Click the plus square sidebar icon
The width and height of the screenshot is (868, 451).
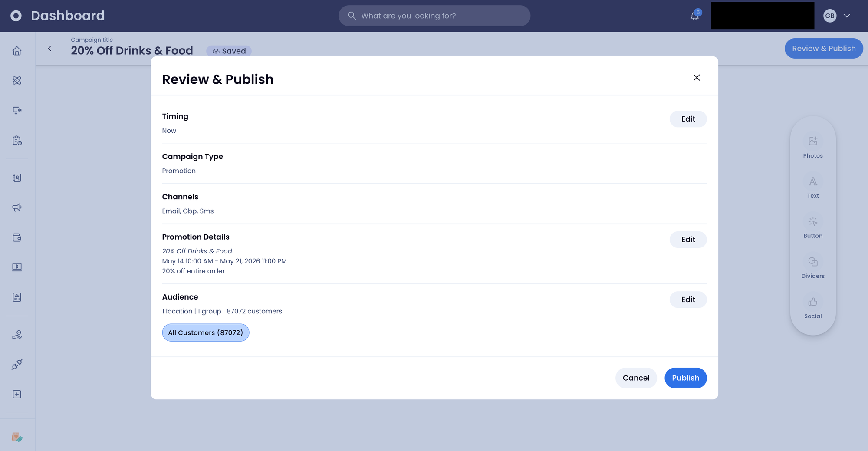(17, 394)
